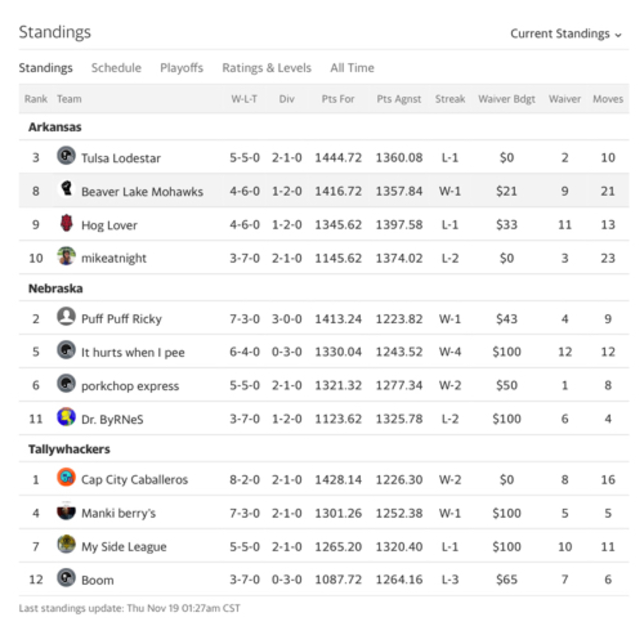
Task: Click the Waiver Bdgt column header
Action: pos(507,99)
